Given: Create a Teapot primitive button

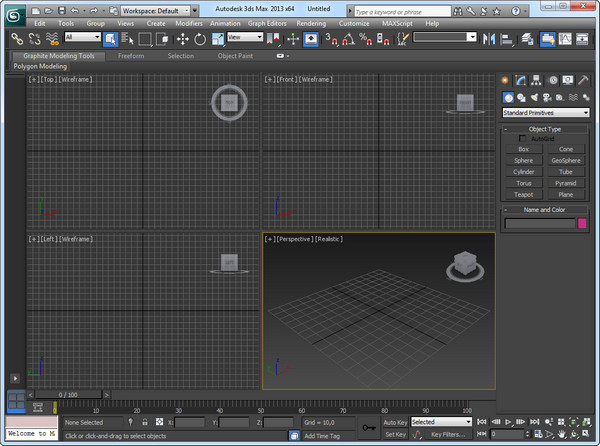Looking at the screenshot, I should tap(523, 194).
